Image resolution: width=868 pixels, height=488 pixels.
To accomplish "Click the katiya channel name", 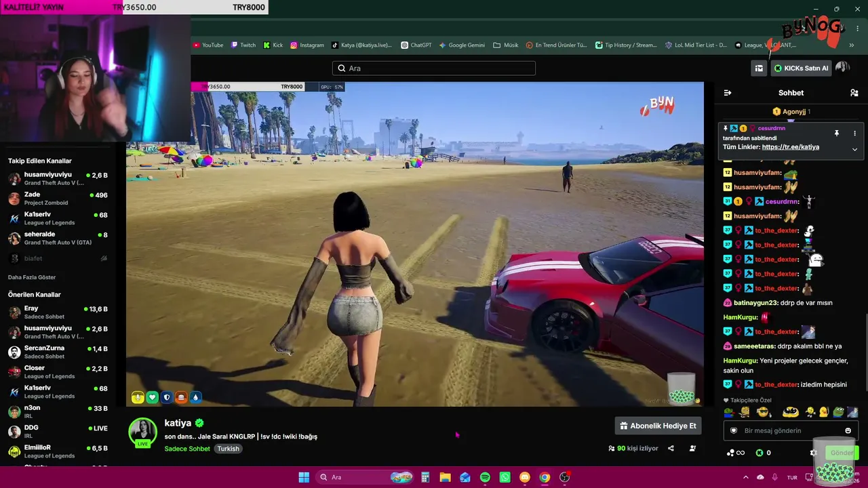I will 178,423.
